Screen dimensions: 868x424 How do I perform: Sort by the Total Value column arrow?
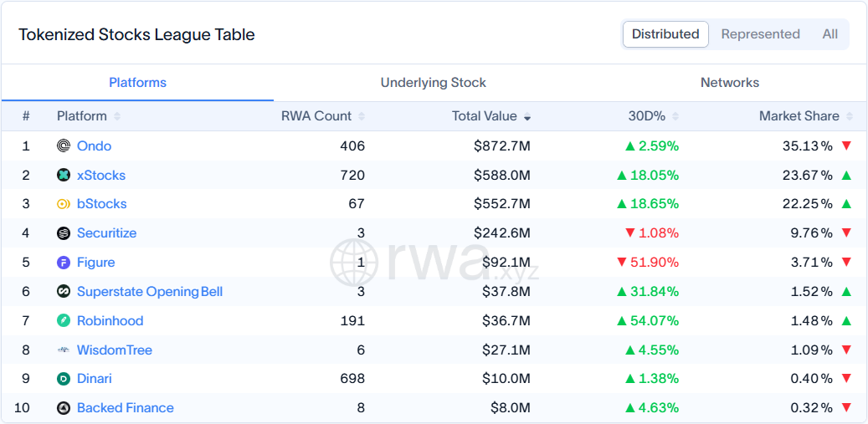pyautogui.click(x=527, y=116)
